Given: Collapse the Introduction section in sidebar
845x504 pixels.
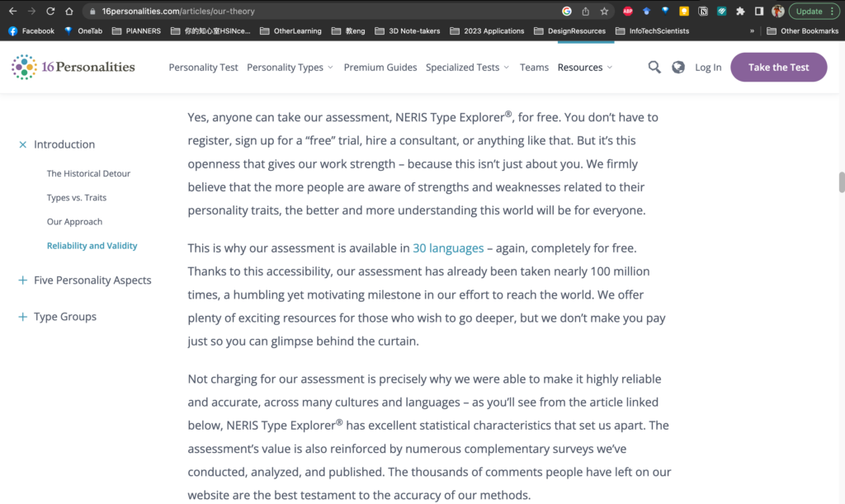Looking at the screenshot, I should (x=23, y=144).
